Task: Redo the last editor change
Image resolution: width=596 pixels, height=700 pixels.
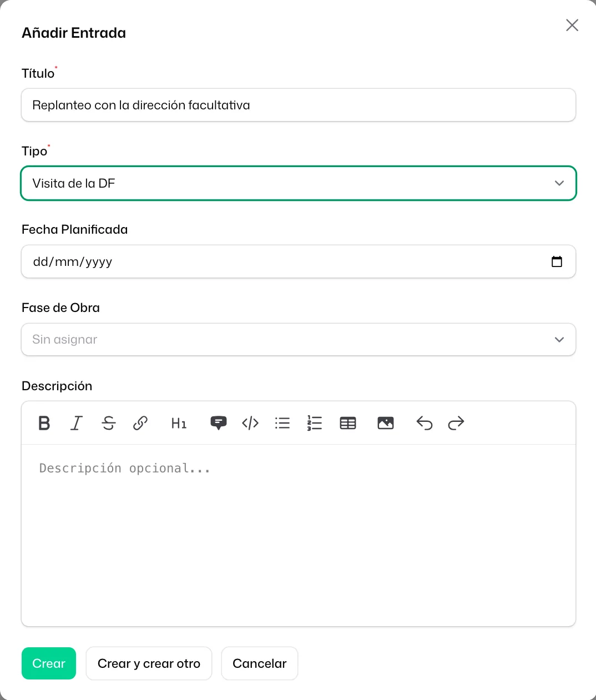Action: (x=456, y=423)
